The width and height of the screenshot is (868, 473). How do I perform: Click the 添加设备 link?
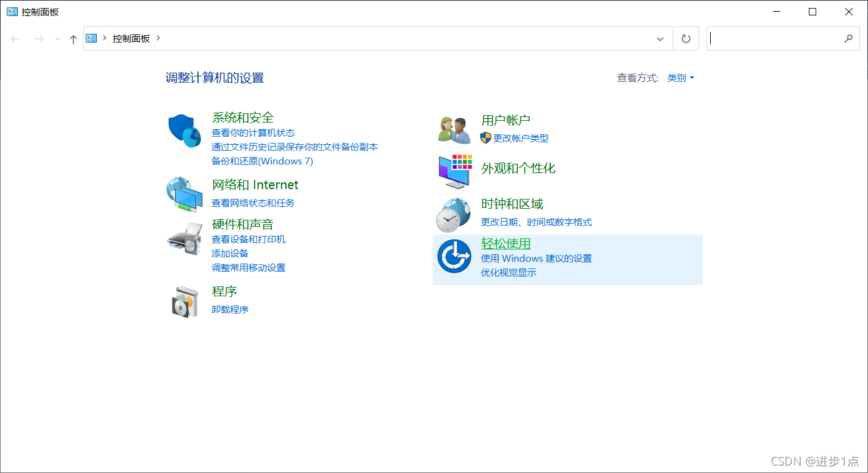[x=230, y=254]
